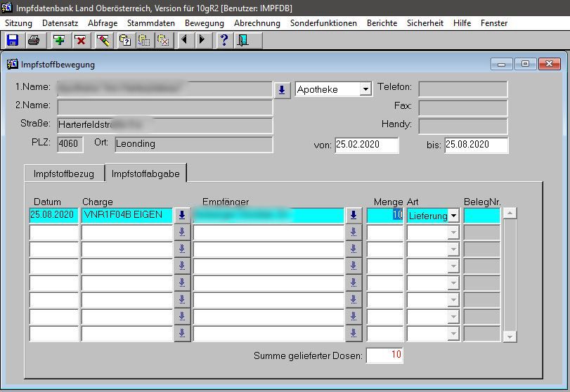
Task: Open lookup list next to 1.Name field
Action: tap(282, 90)
